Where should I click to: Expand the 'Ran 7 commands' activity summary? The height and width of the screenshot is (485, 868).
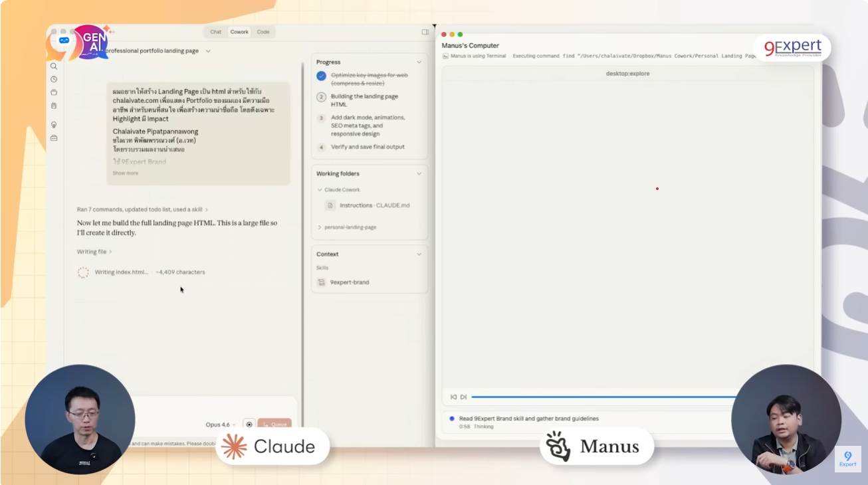[142, 210]
